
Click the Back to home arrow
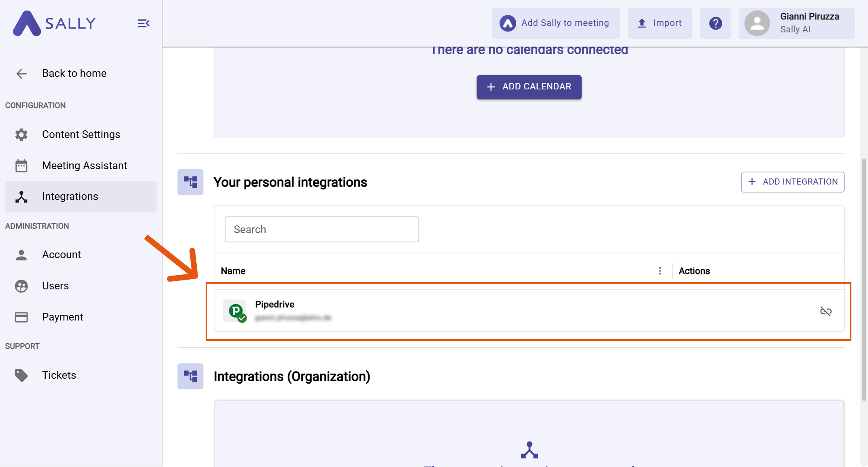click(21, 73)
